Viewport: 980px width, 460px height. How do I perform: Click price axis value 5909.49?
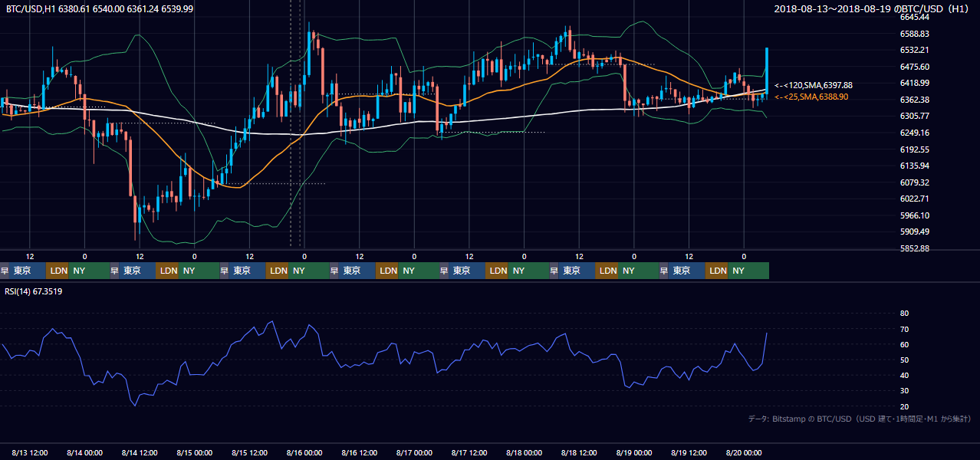click(915, 232)
